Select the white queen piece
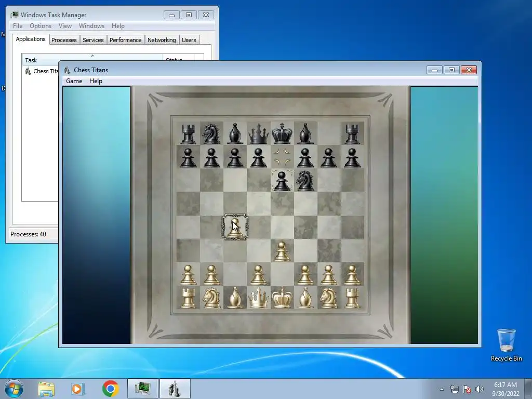Viewport: 532px width, 399px height. click(x=259, y=298)
